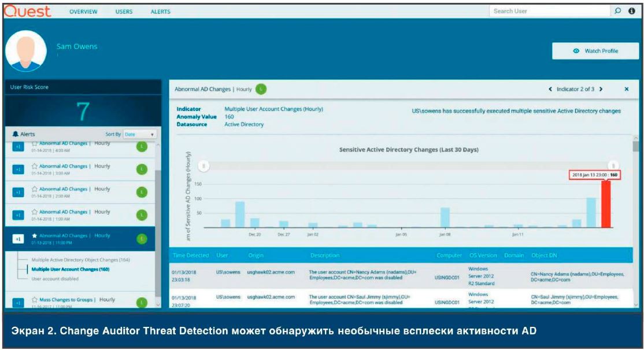Select Multiple Active Directory Object Changes (164)
644x350 pixels.
[80, 260]
